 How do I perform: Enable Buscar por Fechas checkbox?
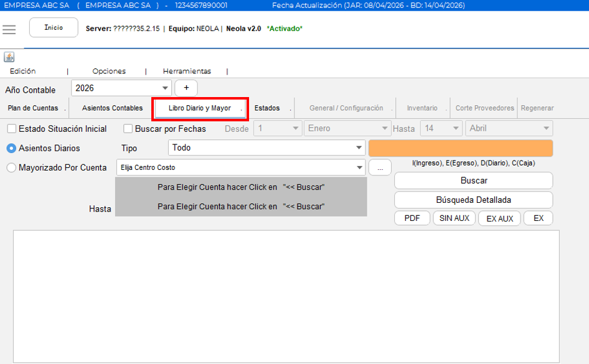point(128,129)
